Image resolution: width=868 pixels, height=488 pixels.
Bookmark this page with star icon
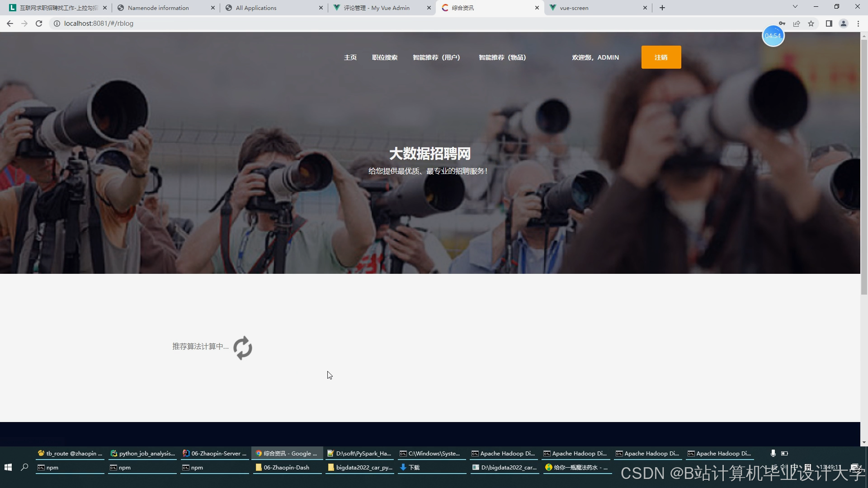pos(811,23)
